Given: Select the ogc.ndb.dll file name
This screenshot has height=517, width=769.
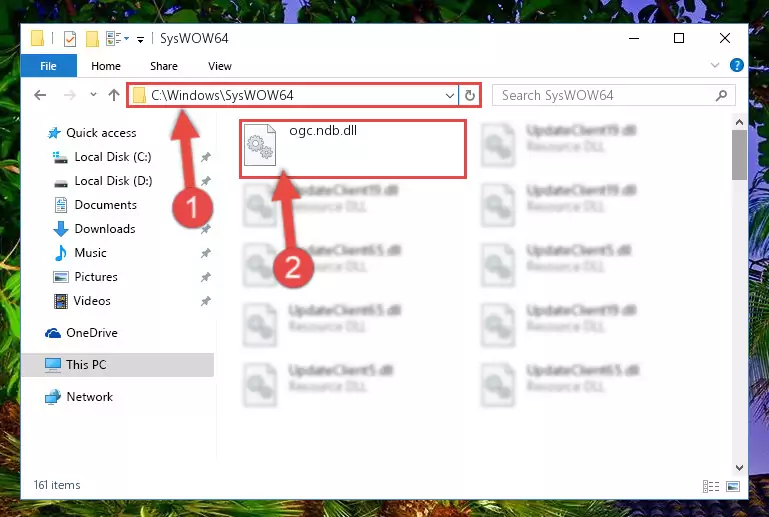Looking at the screenshot, I should pyautogui.click(x=323, y=131).
